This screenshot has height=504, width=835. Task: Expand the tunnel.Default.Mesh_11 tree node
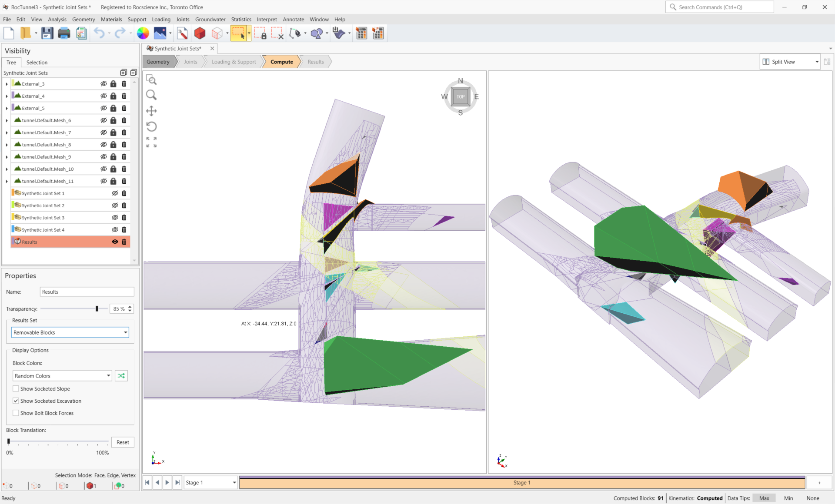tap(7, 181)
